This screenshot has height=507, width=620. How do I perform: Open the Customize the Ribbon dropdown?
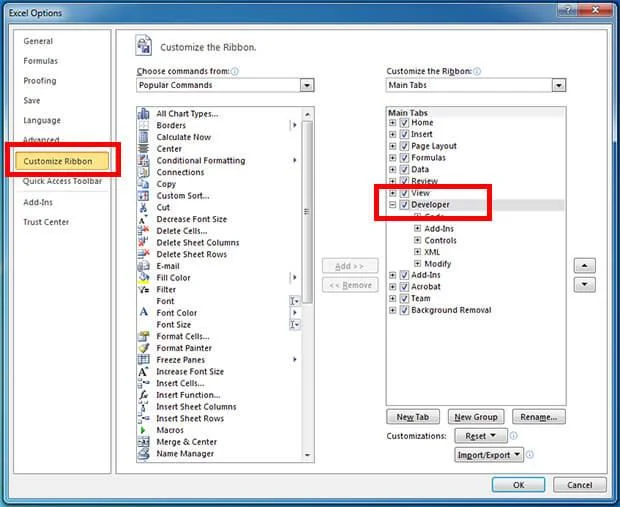point(558,85)
